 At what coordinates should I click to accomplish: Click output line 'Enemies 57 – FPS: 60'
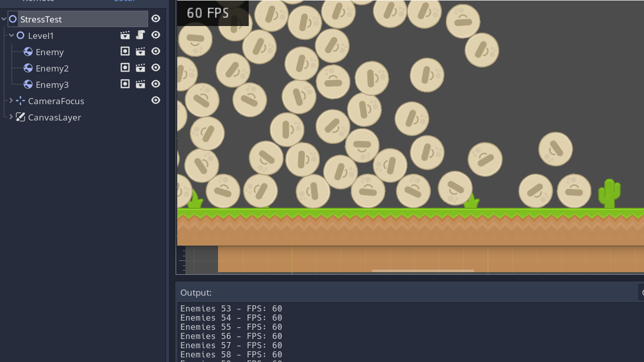point(231,345)
